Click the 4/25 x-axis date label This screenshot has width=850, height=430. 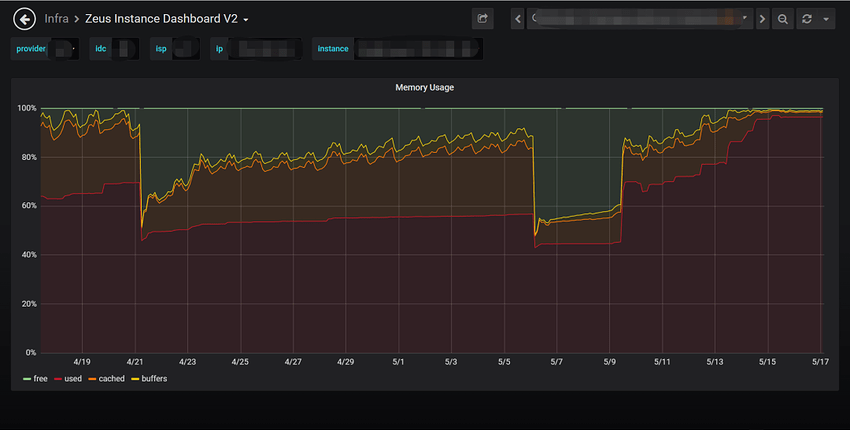point(240,362)
